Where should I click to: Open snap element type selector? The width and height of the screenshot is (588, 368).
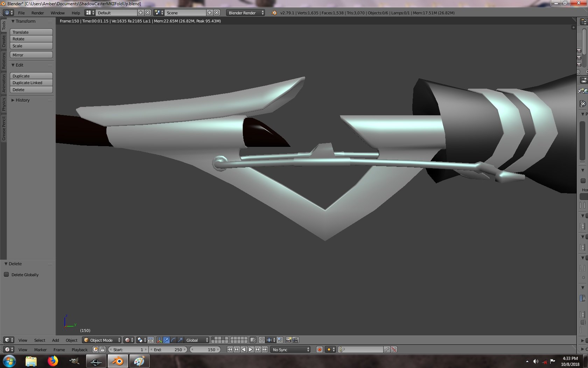pyautogui.click(x=271, y=340)
